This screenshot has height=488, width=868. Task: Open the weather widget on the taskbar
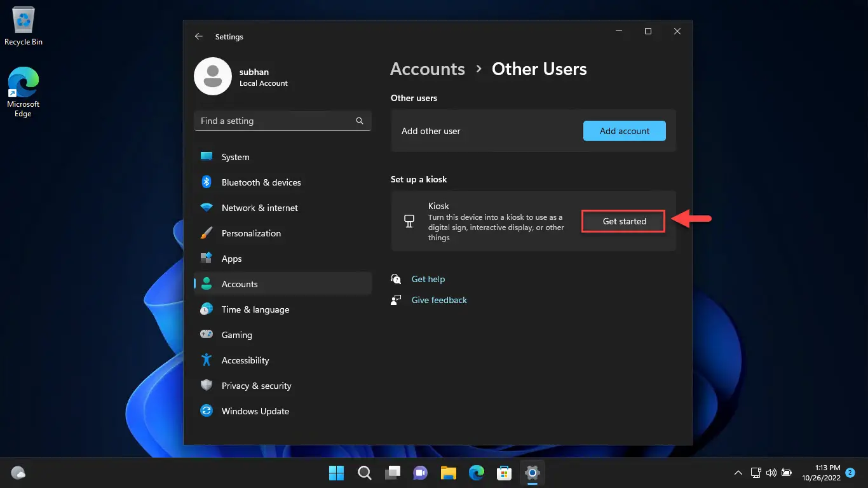[18, 473]
